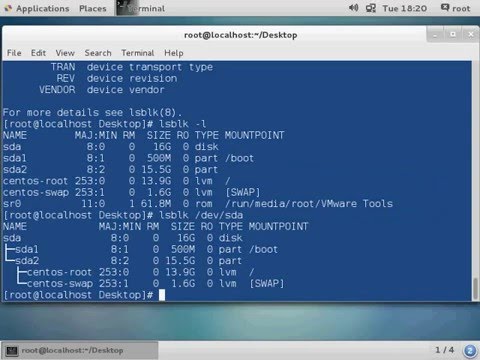The width and height of the screenshot is (480, 360).
Task: Click 'For more details see lsblk(8).' line
Action: click(x=92, y=112)
